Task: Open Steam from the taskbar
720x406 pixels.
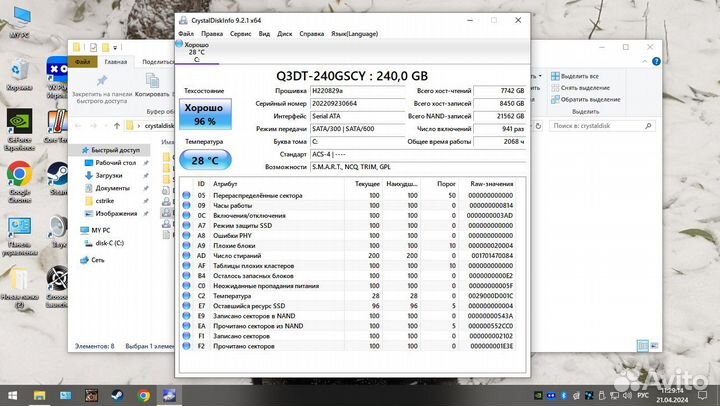Action: click(118, 395)
